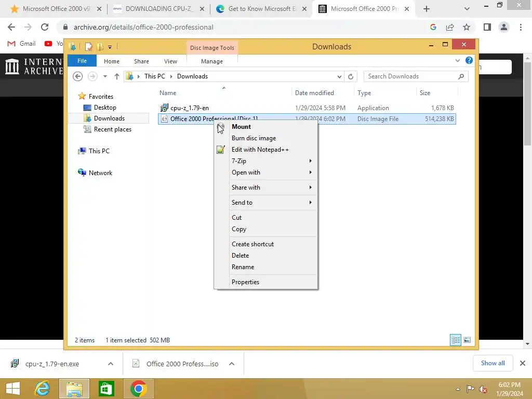Show all downloads button
This screenshot has width=532, height=399.
click(x=493, y=363)
